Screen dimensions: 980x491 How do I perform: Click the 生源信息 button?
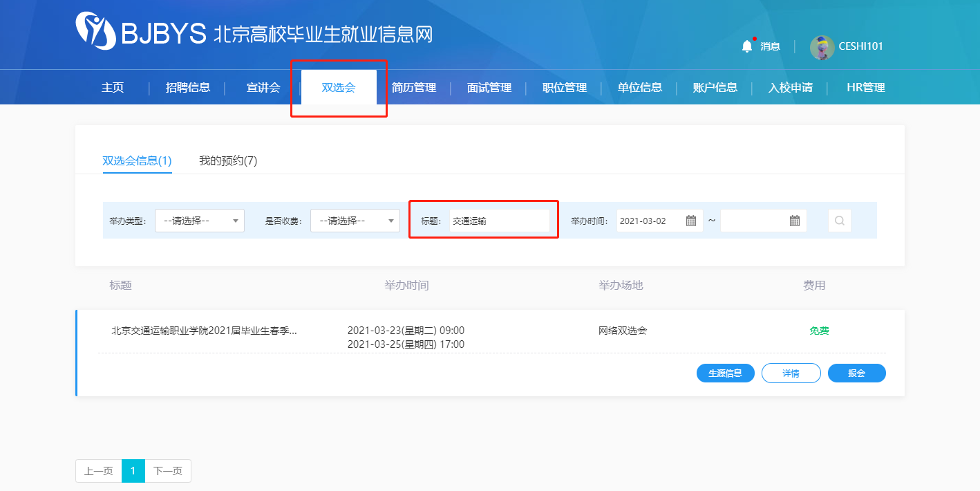725,373
